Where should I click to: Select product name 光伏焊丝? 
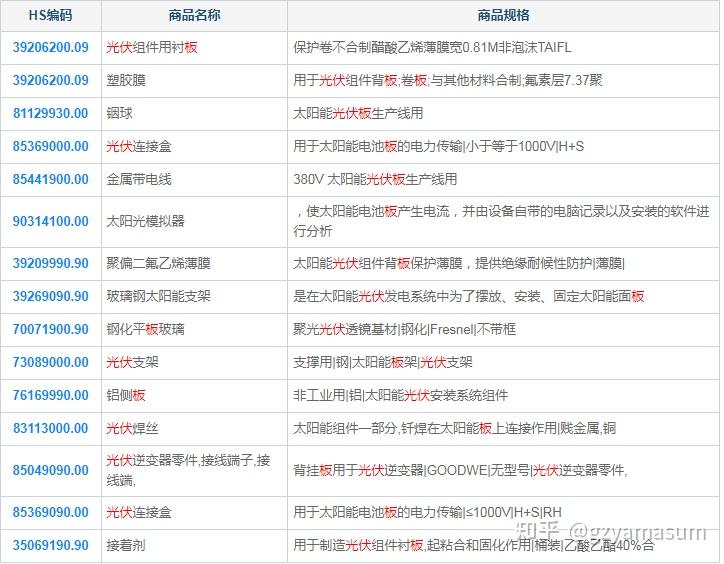[133, 428]
